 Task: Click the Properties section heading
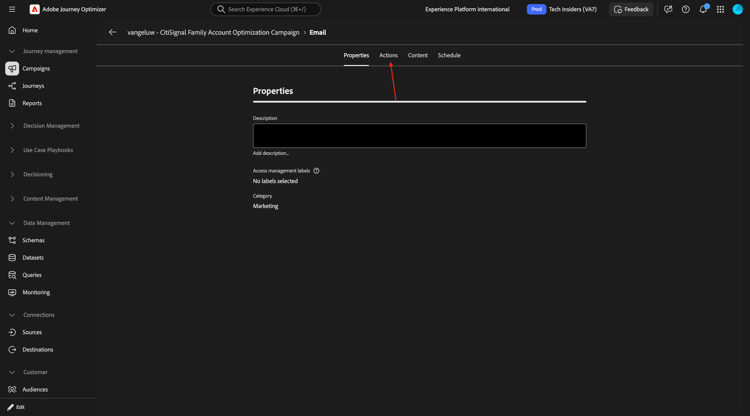pyautogui.click(x=273, y=91)
